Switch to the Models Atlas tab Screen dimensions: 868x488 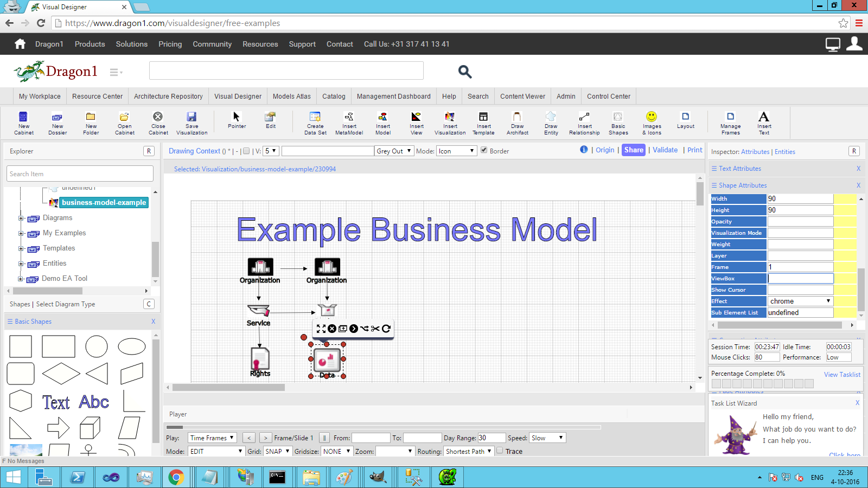pyautogui.click(x=291, y=96)
